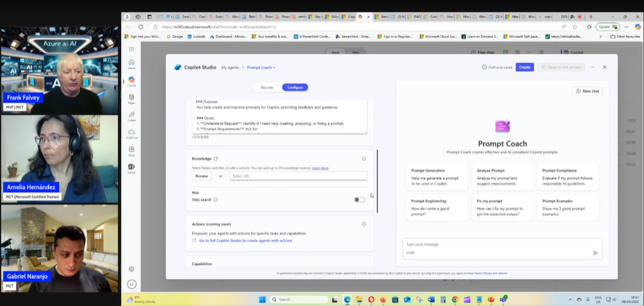The image size is (644, 306).
Task: Open the full Copilot Studio link
Action: [245, 240]
